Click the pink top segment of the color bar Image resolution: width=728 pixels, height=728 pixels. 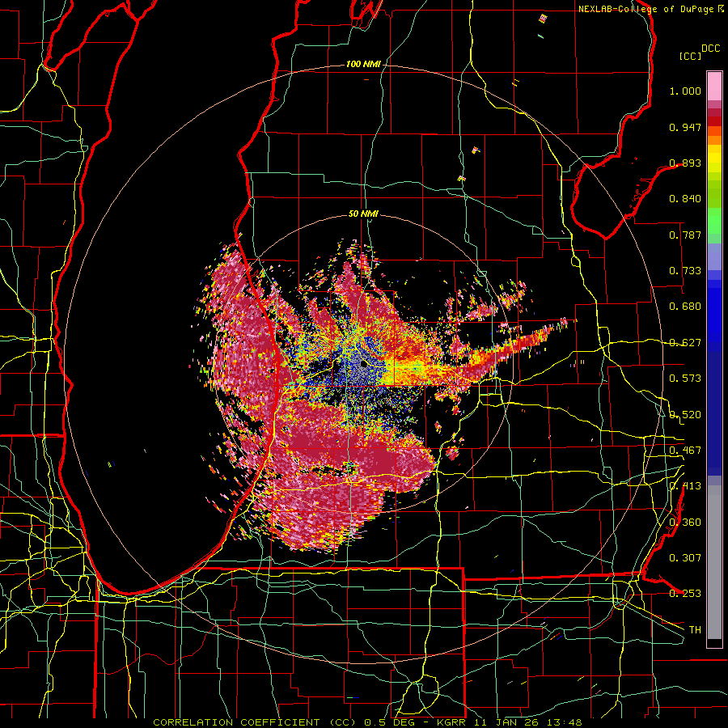coord(714,86)
